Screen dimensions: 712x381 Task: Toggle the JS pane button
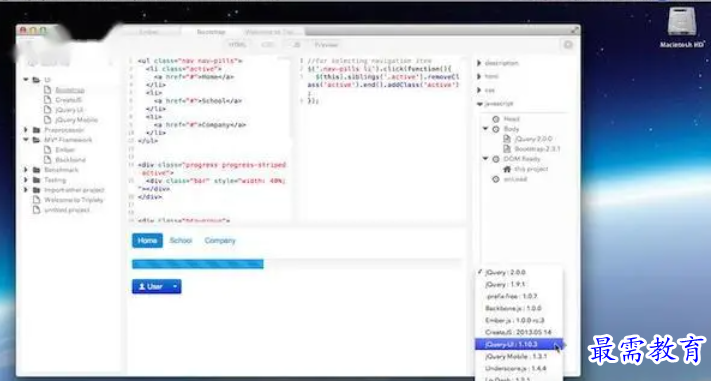tap(297, 45)
